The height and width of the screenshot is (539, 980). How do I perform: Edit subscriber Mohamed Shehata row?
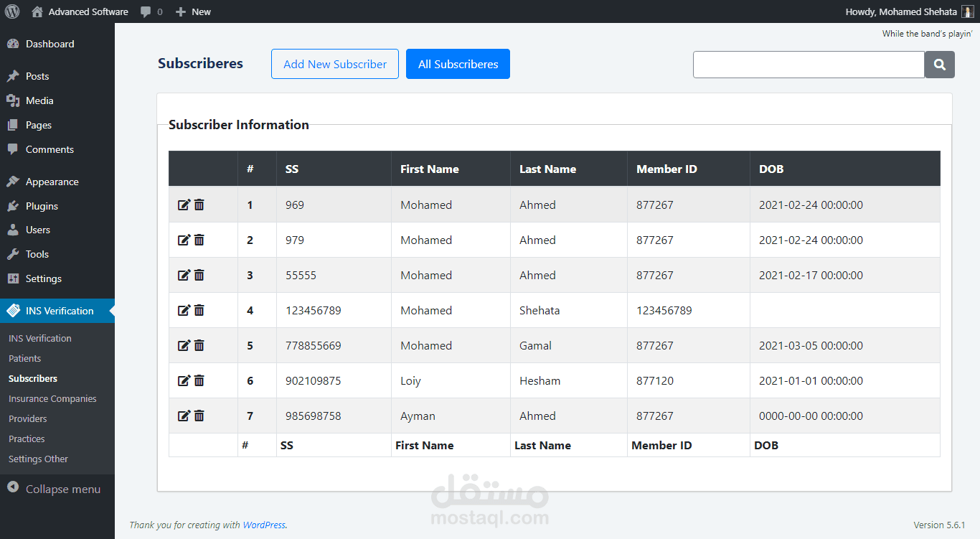click(x=184, y=310)
